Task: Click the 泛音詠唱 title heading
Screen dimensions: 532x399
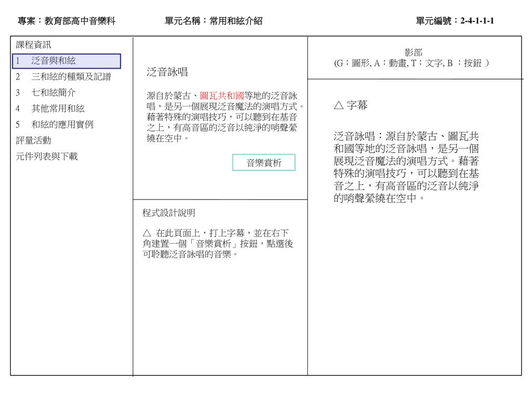Action: [x=167, y=72]
